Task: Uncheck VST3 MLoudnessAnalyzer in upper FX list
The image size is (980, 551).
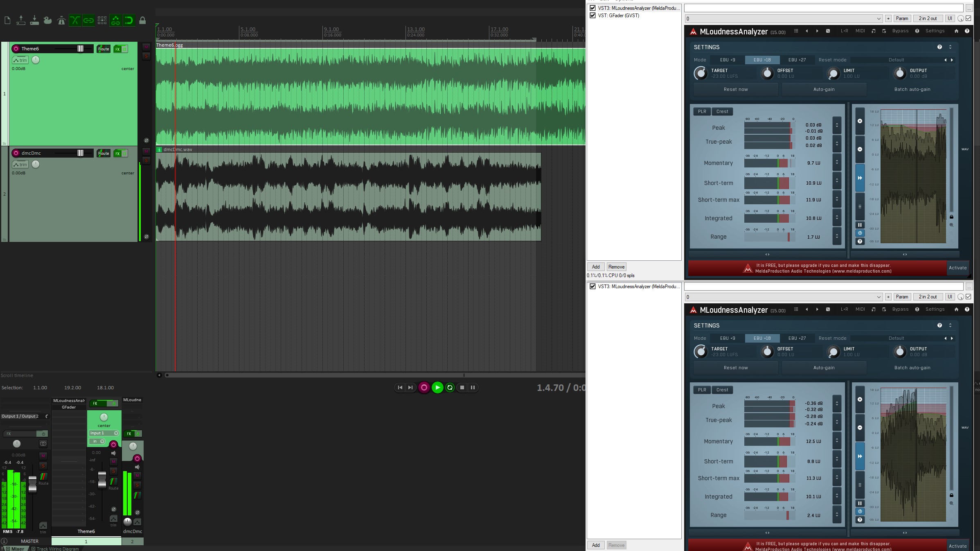Action: click(x=593, y=8)
